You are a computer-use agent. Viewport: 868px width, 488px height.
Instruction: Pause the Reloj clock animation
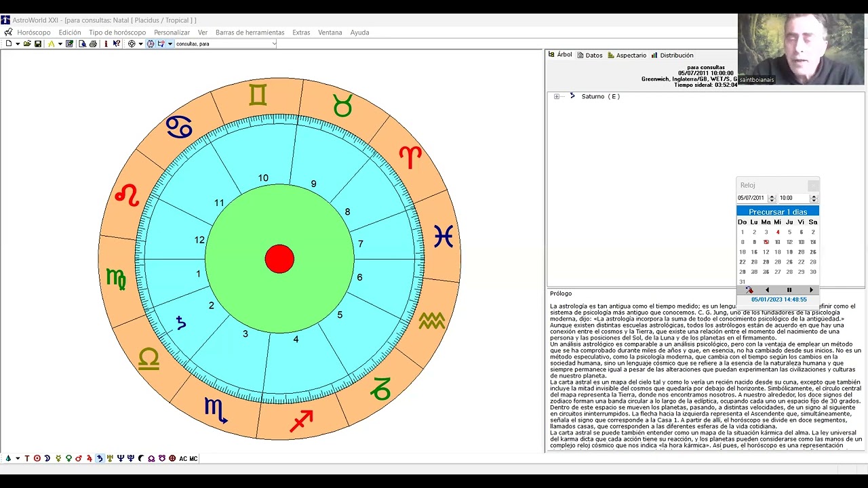click(x=789, y=290)
